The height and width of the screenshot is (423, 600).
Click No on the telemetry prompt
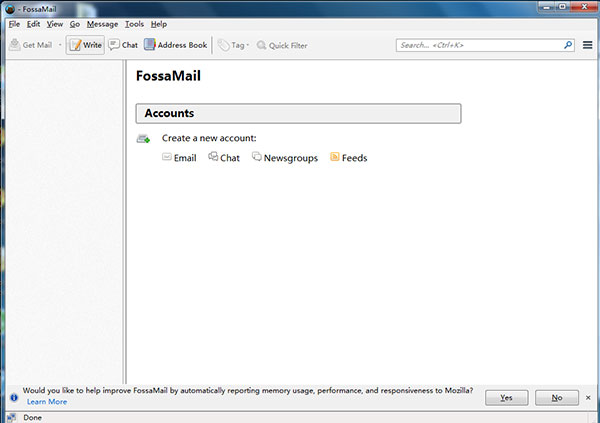click(x=557, y=398)
